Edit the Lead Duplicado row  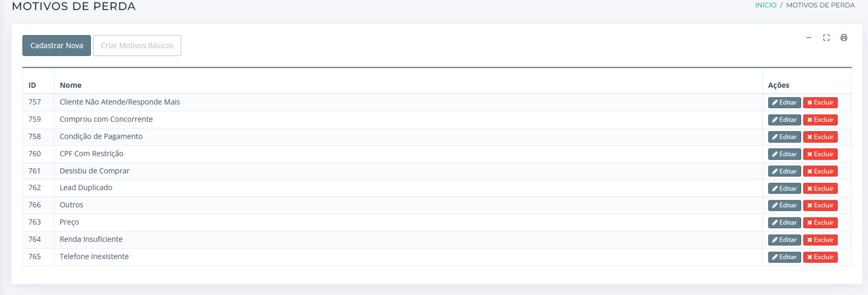coord(784,188)
